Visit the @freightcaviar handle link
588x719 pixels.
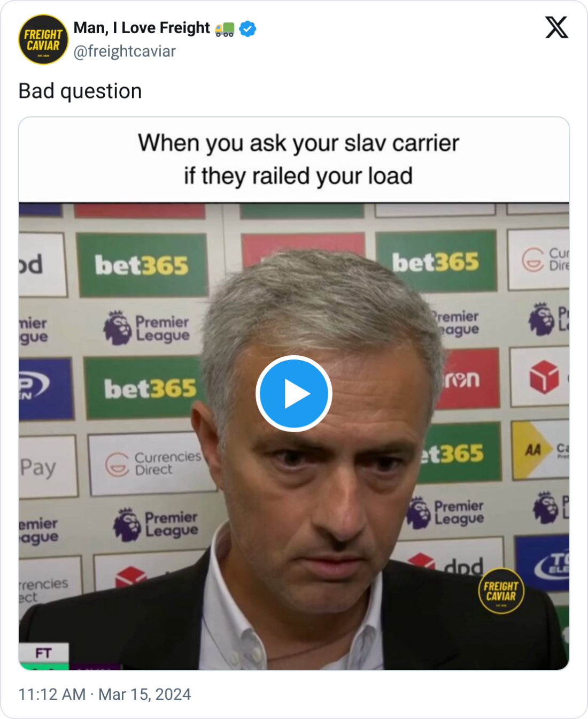tap(125, 51)
